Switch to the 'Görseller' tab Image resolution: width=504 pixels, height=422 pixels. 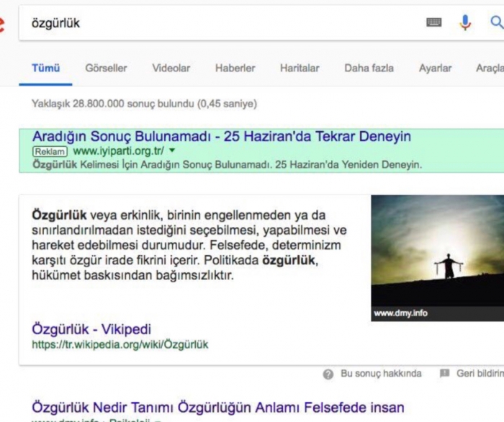[106, 68]
